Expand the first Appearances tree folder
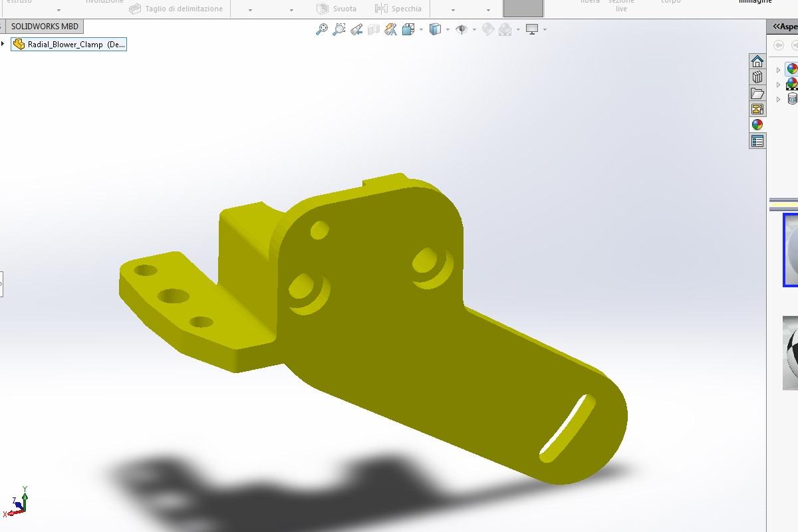798x532 pixels. click(778, 70)
